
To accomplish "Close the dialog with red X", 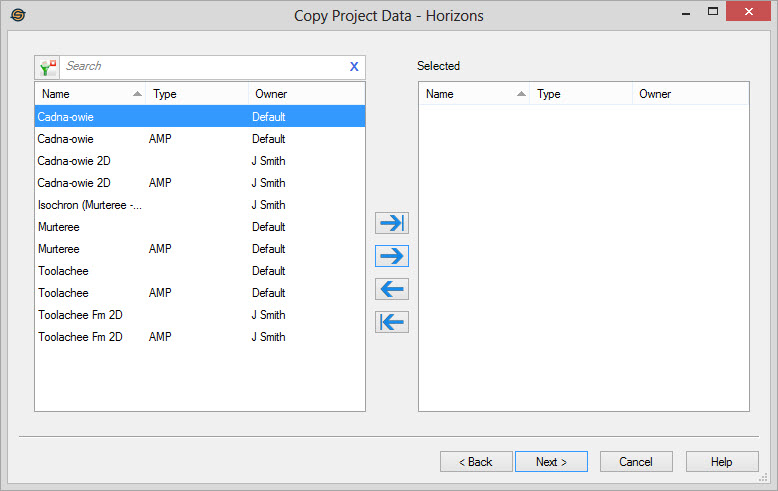I will click(748, 11).
